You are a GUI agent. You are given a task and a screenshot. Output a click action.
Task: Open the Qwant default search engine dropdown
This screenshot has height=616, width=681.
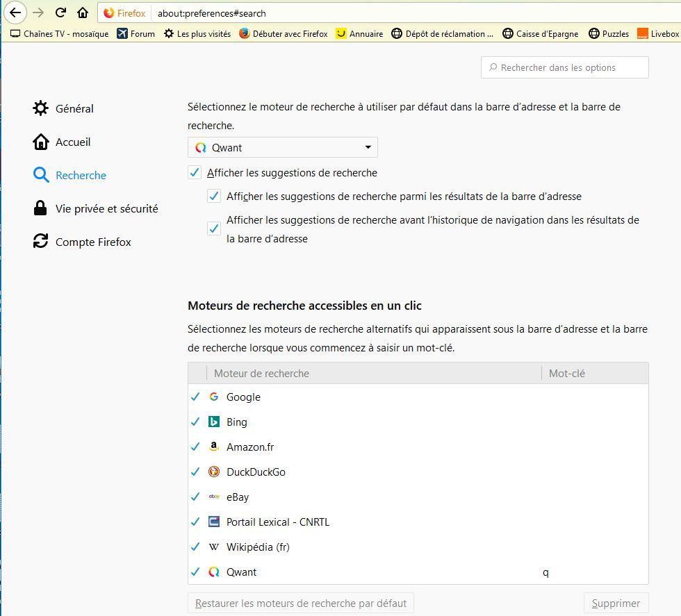pos(283,147)
